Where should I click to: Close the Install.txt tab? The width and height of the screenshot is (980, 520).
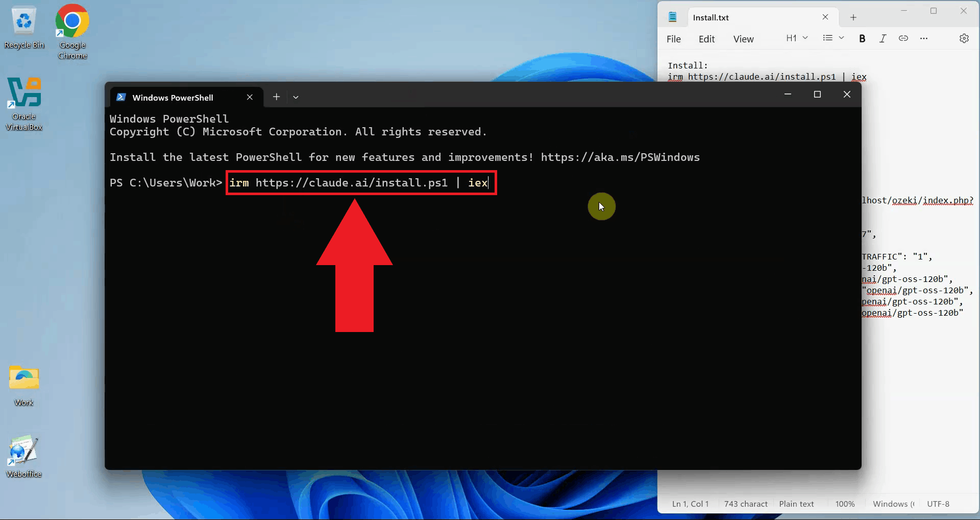(825, 17)
